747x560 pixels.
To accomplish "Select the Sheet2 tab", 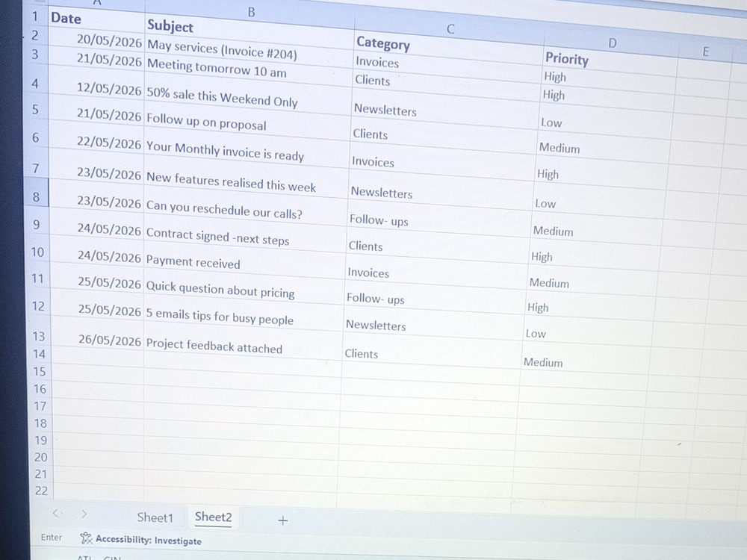I will [214, 517].
